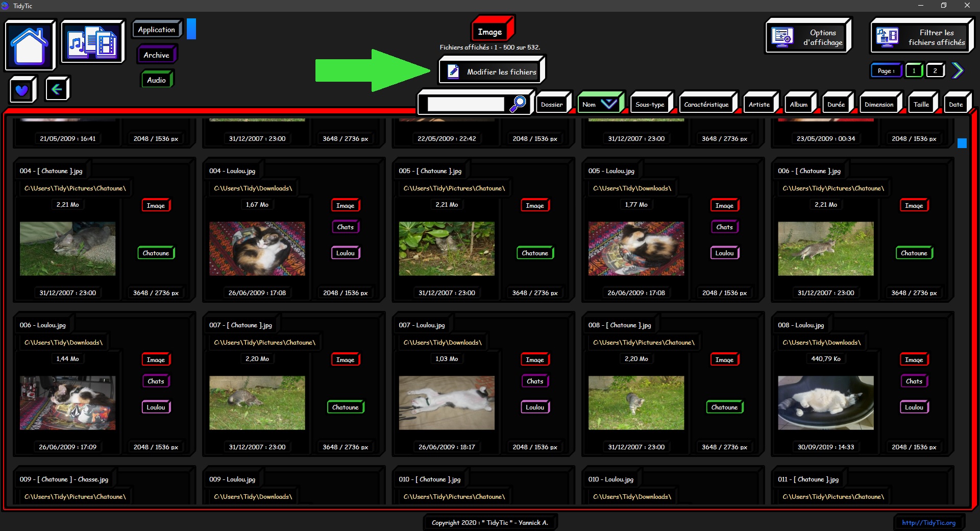Sort files by Taille

coord(922,104)
